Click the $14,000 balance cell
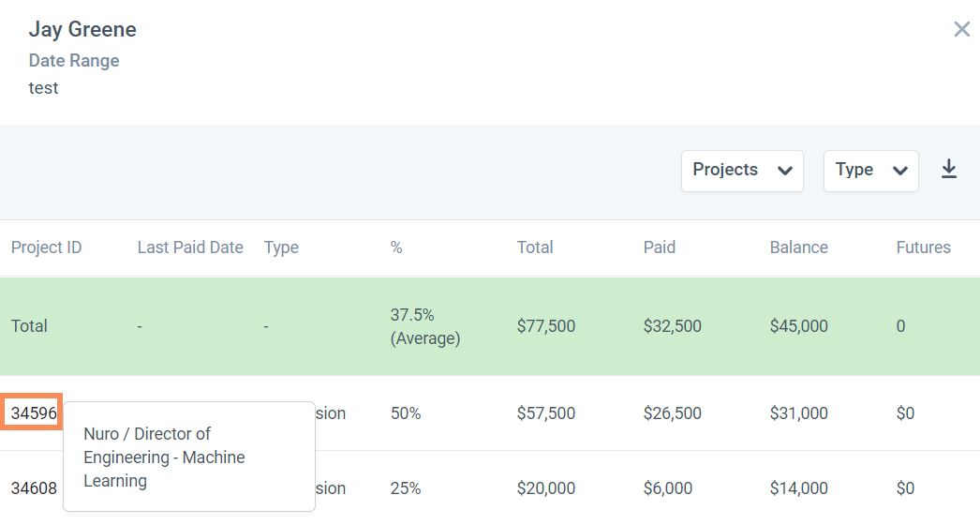The height and width of the screenshot is (525, 980). click(x=799, y=488)
